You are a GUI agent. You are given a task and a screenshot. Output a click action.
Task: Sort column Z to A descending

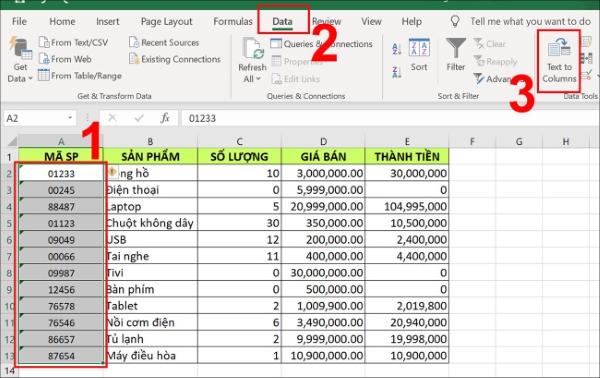(x=396, y=72)
